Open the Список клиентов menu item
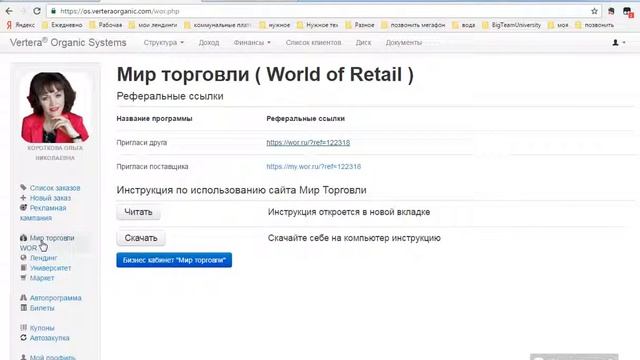Screen dimensions: 640x360 313,42
